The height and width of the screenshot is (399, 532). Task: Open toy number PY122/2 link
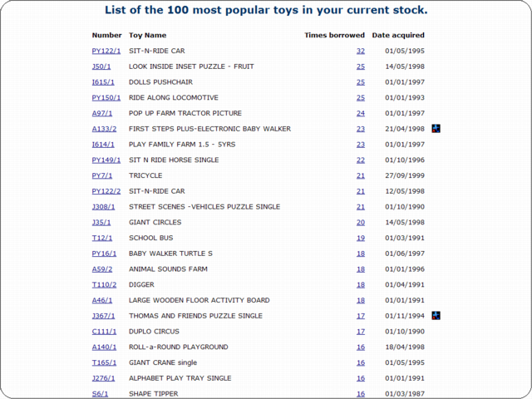(106, 191)
